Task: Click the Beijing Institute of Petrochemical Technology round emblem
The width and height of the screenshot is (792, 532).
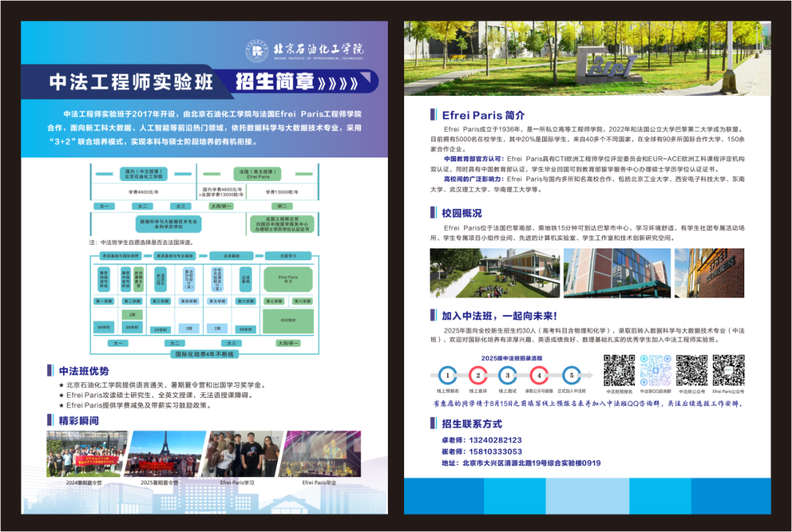Action: (x=257, y=51)
